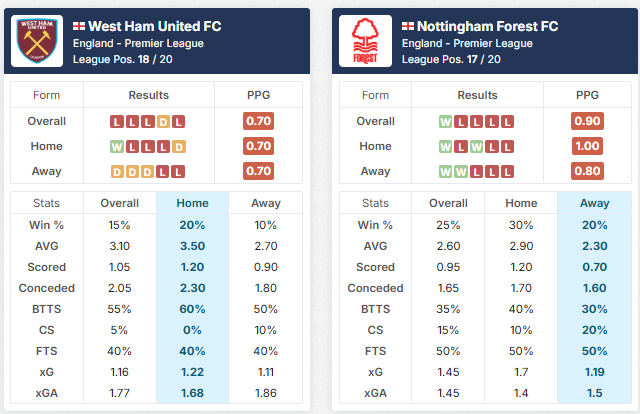Click the Nottingham Forest club crest
Screen dimensions: 640x414
[366, 41]
